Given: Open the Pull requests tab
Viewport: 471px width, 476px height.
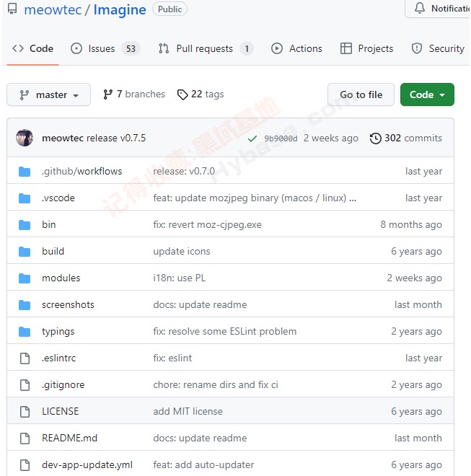Looking at the screenshot, I should point(206,48).
